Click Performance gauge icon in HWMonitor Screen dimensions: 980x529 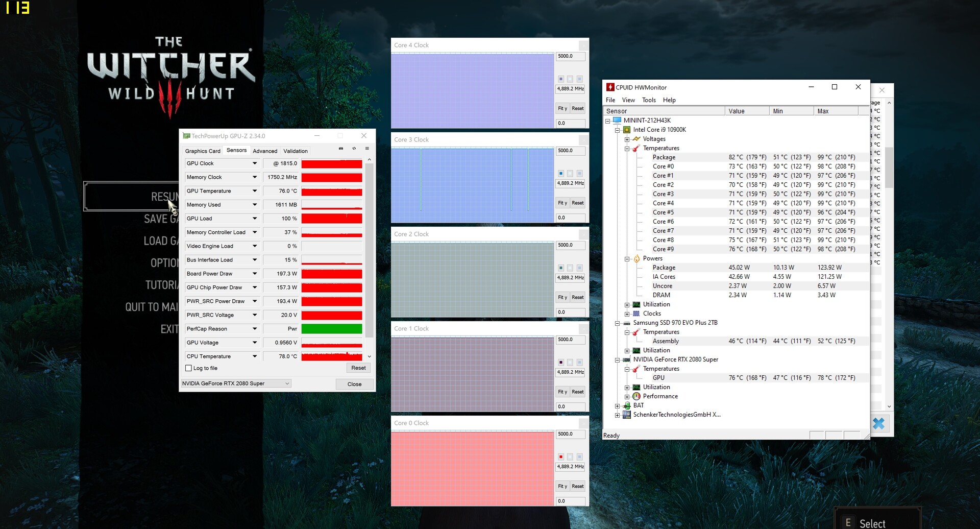click(636, 396)
